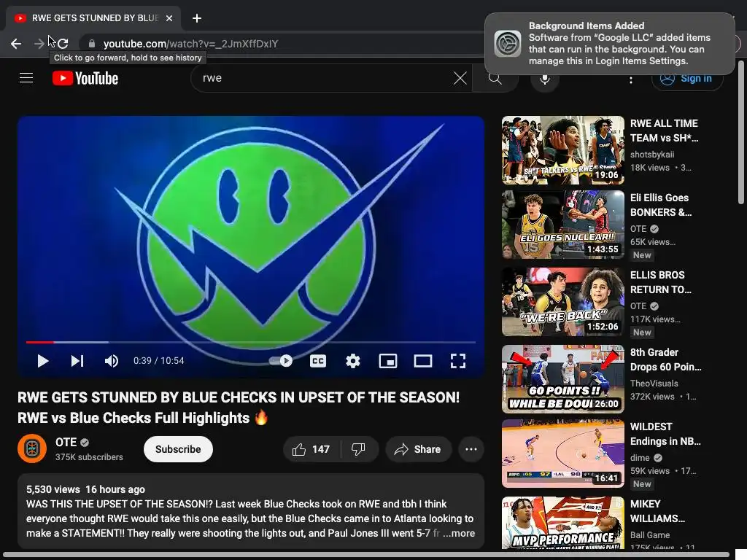Image resolution: width=747 pixels, height=560 pixels.
Task: Click the magnifier search button
Action: pyautogui.click(x=495, y=78)
